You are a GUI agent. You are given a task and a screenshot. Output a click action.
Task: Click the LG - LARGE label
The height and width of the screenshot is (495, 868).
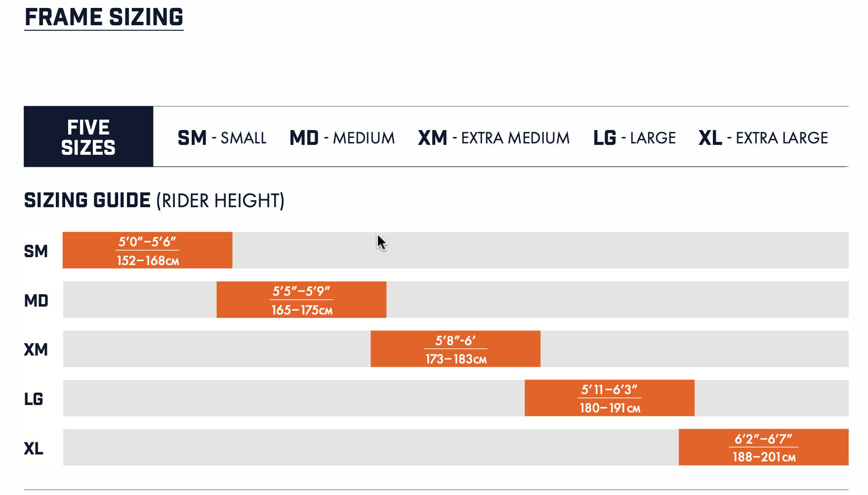click(x=634, y=137)
